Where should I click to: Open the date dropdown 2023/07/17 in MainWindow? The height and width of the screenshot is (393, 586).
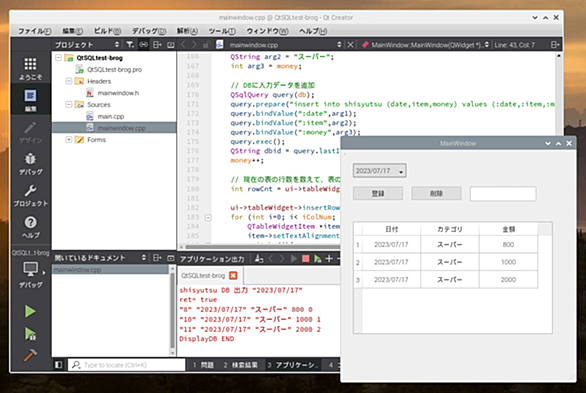380,171
